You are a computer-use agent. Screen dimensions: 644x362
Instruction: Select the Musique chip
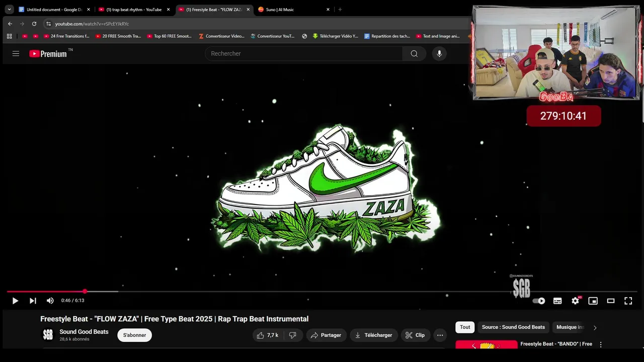570,327
